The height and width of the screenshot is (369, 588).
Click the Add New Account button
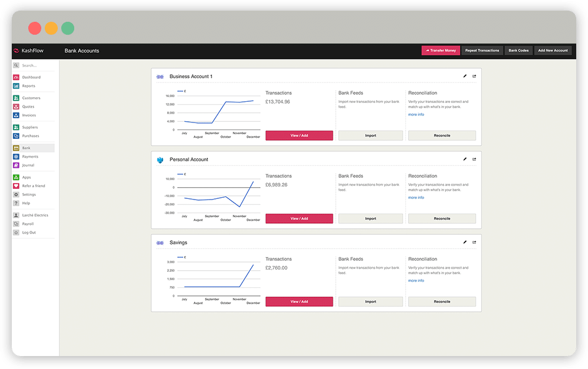[553, 51]
